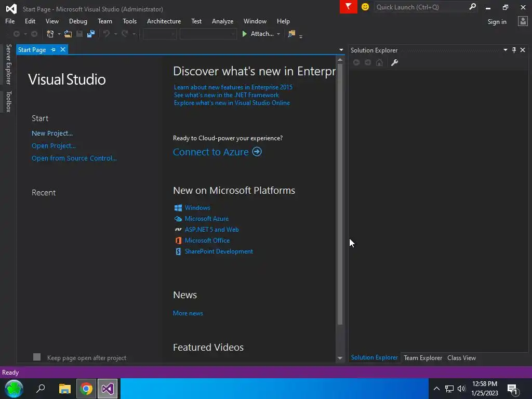
Task: Toggle Keep page open after project checkbox
Action: 37,357
